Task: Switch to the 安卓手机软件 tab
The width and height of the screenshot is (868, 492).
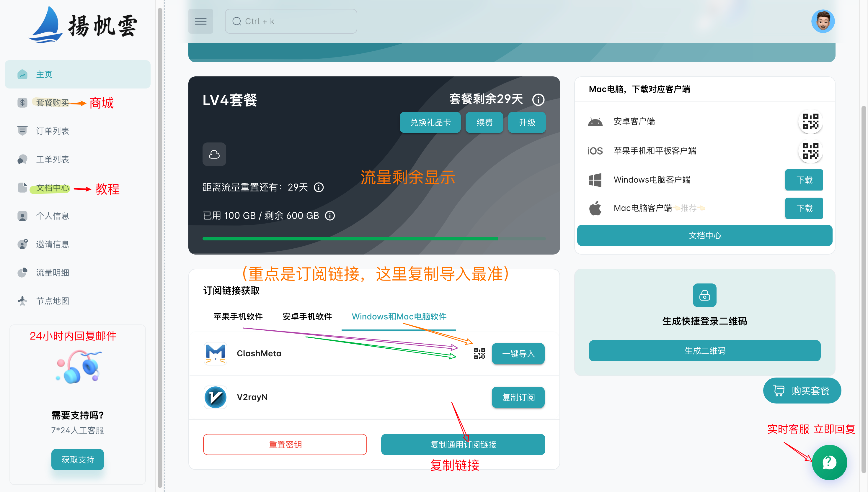Action: 307,316
